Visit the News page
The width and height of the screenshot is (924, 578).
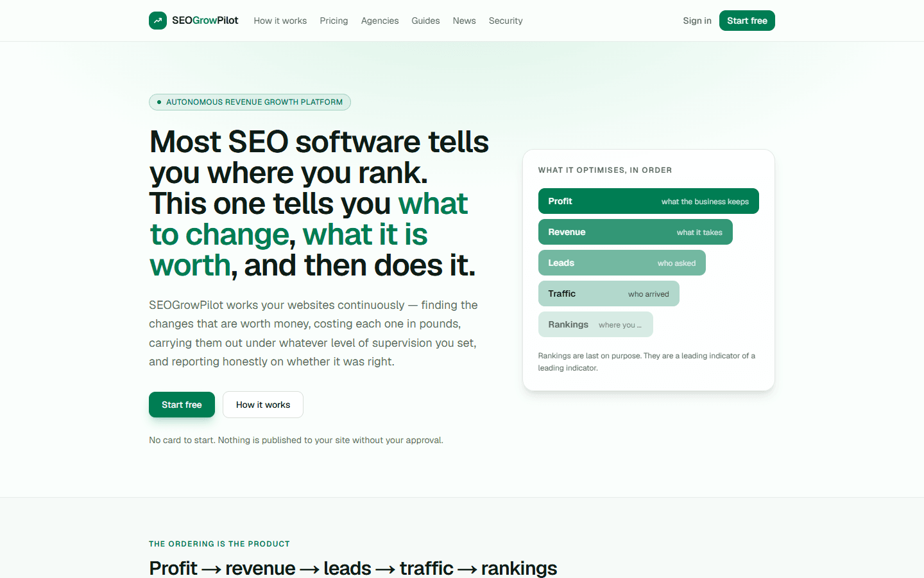tap(464, 21)
